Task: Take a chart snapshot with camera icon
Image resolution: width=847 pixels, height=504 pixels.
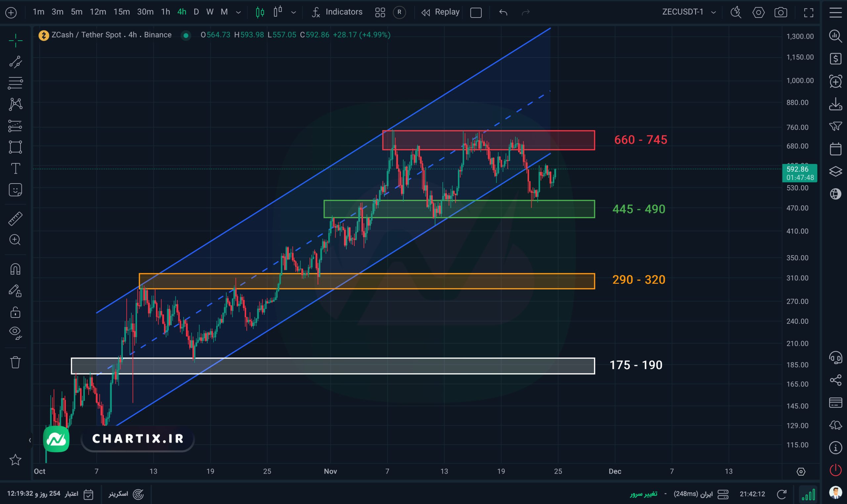Action: [x=780, y=13]
